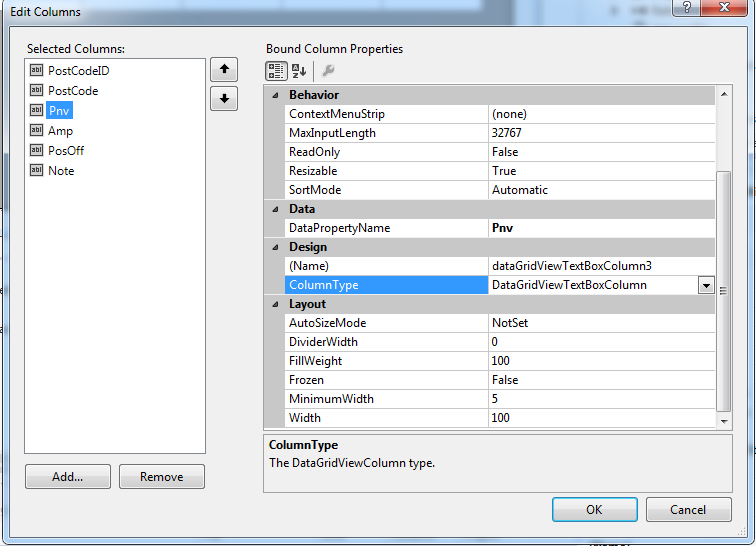Click the property grid vertical scrollbar thumb
756x546 pixels.
pyautogui.click(x=724, y=291)
